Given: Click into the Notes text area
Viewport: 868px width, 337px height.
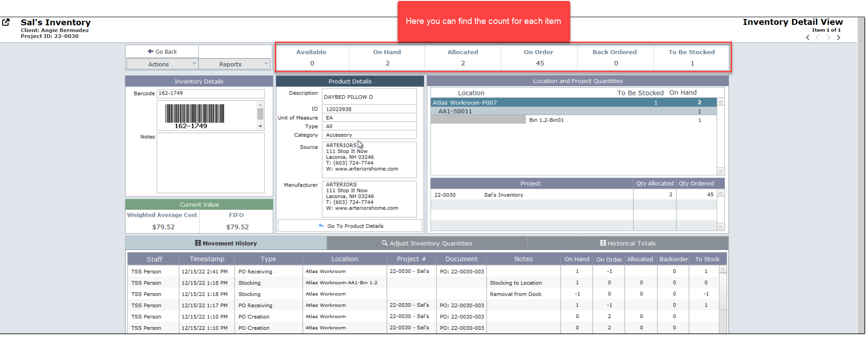Looking at the screenshot, I should 211,163.
